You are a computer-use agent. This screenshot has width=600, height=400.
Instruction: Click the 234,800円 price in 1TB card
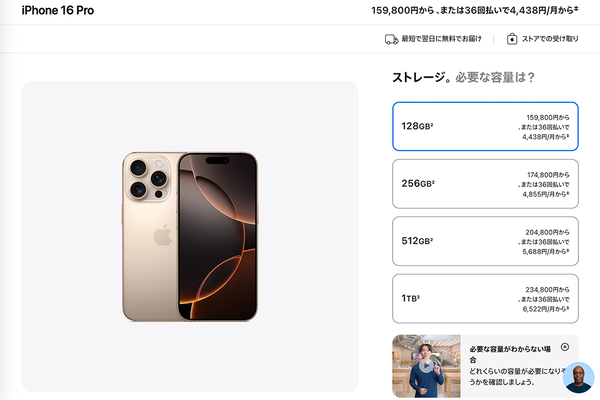(547, 290)
